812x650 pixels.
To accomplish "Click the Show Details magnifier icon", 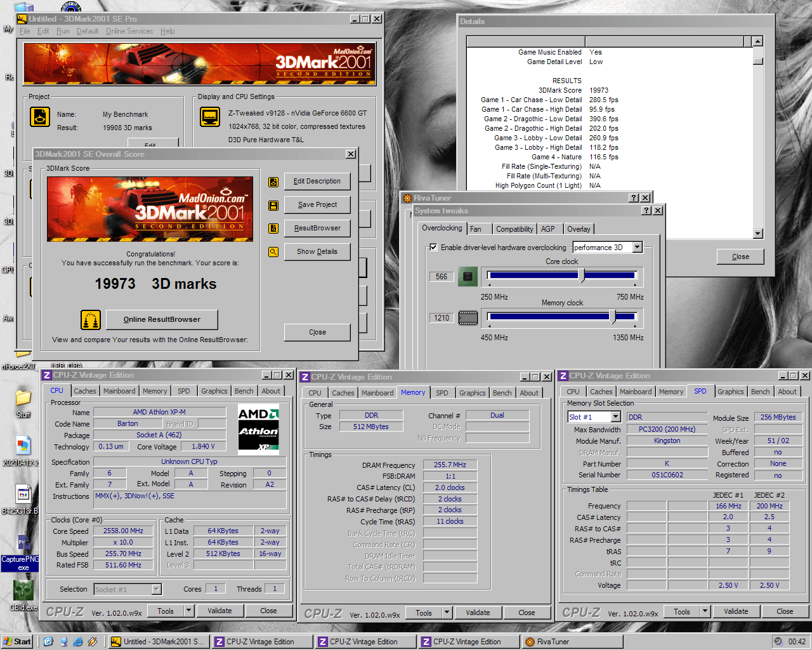I will click(273, 252).
